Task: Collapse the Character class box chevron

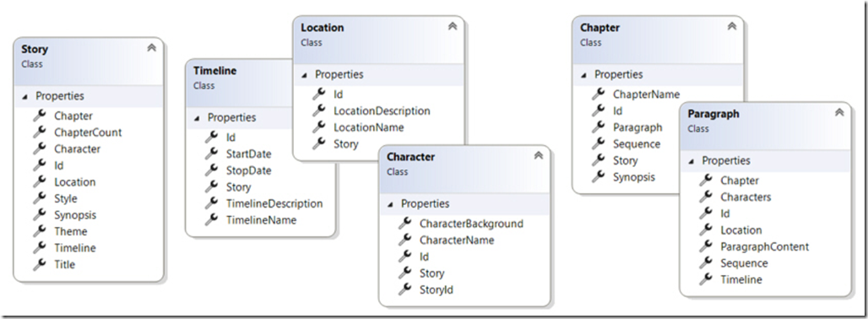Action: 538,156
